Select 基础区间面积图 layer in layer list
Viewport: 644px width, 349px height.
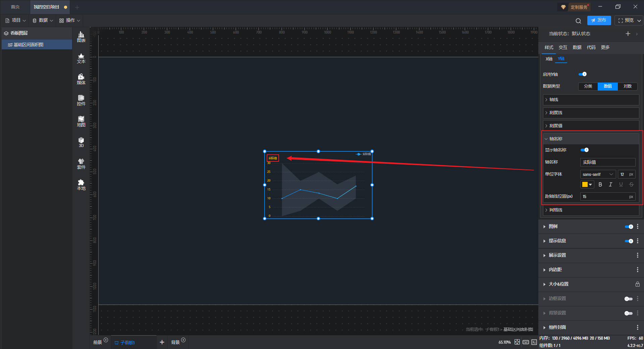tap(37, 45)
